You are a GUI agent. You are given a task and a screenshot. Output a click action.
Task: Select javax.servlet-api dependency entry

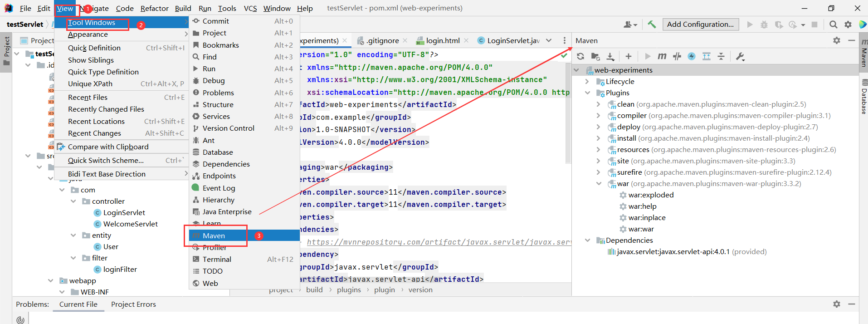tap(687, 251)
